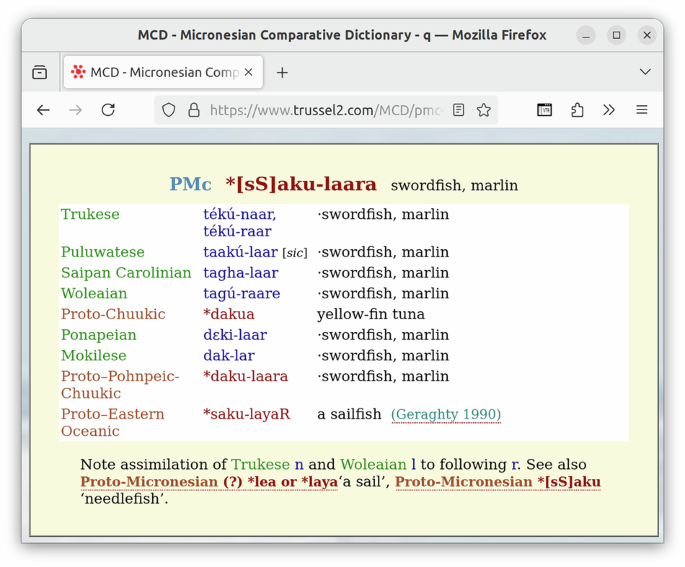Image resolution: width=685 pixels, height=567 pixels.
Task: Follow the Proto-Micronesian *[sS]aku link
Action: pyautogui.click(x=498, y=482)
